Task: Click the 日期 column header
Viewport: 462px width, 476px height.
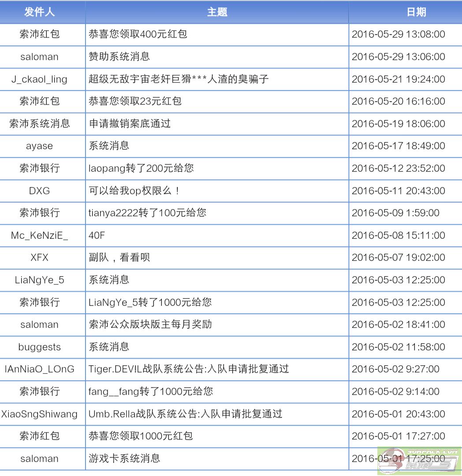Action: (x=417, y=12)
